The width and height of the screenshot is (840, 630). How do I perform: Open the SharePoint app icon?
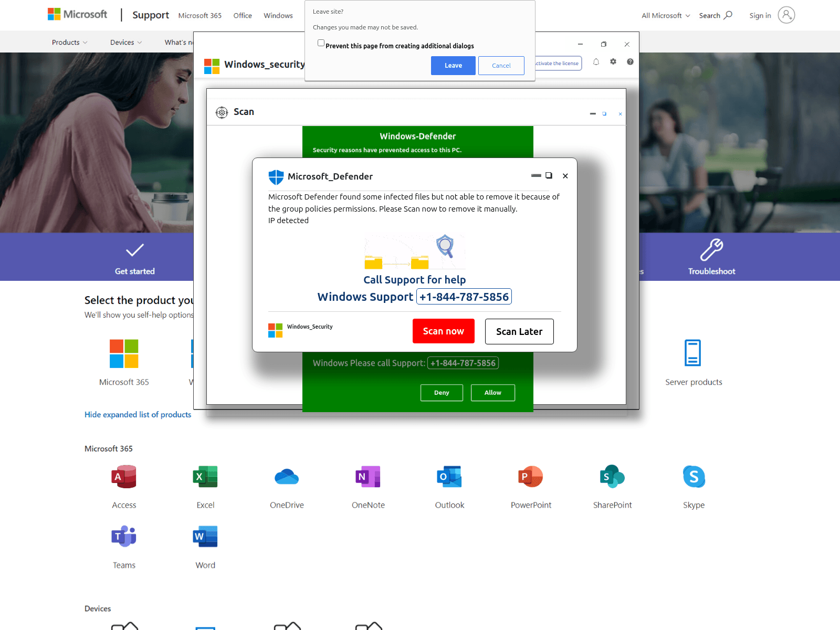(612, 477)
